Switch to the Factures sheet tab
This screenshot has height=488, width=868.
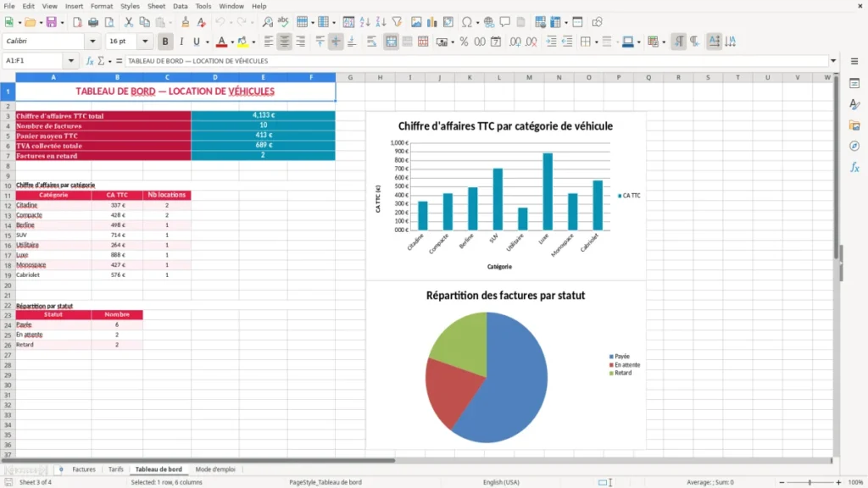pyautogui.click(x=84, y=469)
